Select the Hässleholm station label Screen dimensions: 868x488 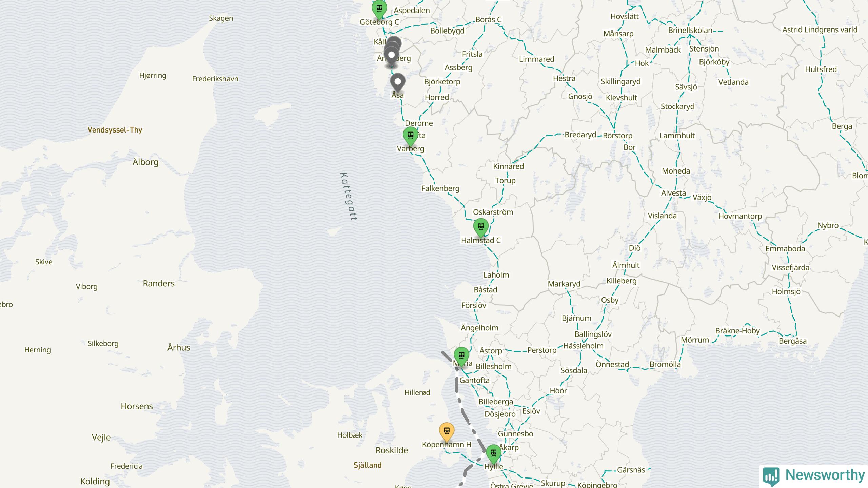[583, 346]
